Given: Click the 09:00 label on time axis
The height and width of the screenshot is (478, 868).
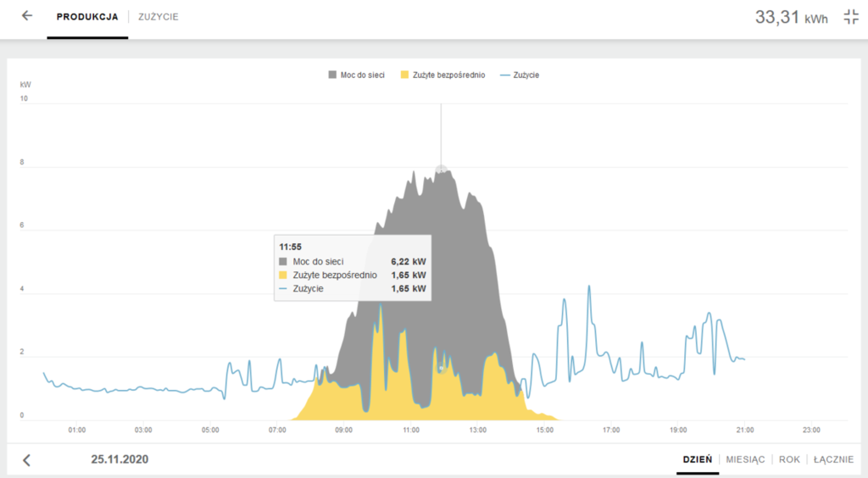Looking at the screenshot, I should click(x=343, y=431).
